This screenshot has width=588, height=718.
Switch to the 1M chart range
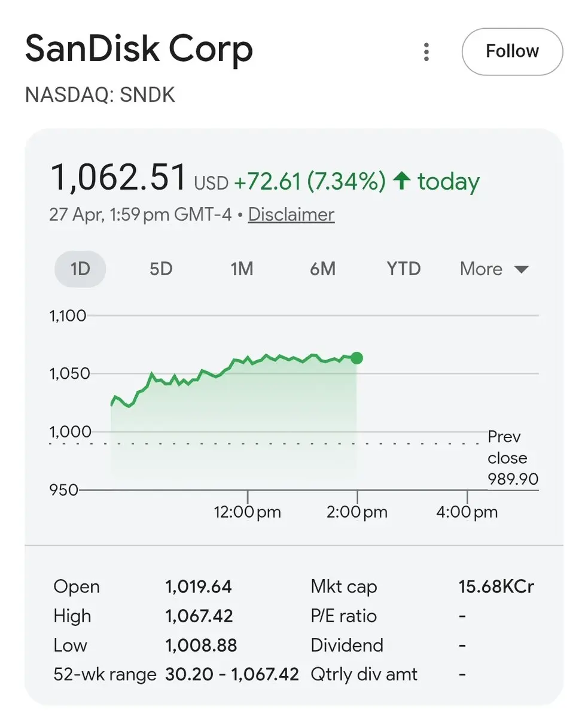pyautogui.click(x=242, y=269)
